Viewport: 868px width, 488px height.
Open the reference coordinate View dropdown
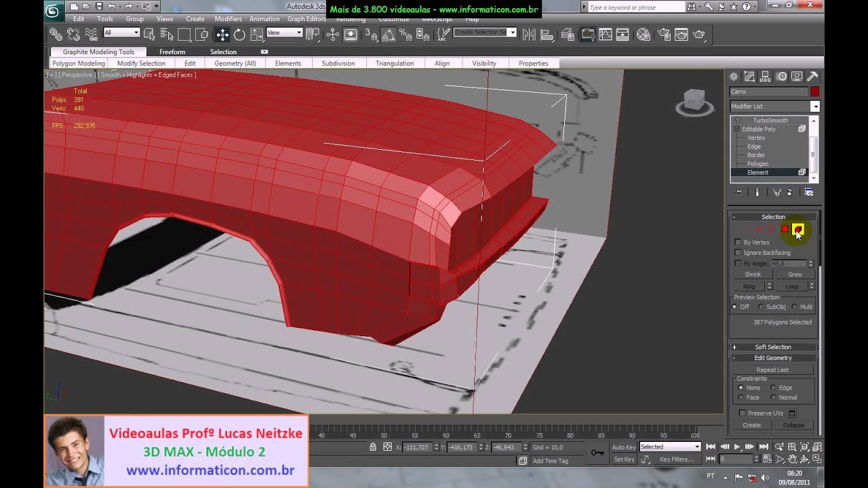(x=284, y=33)
